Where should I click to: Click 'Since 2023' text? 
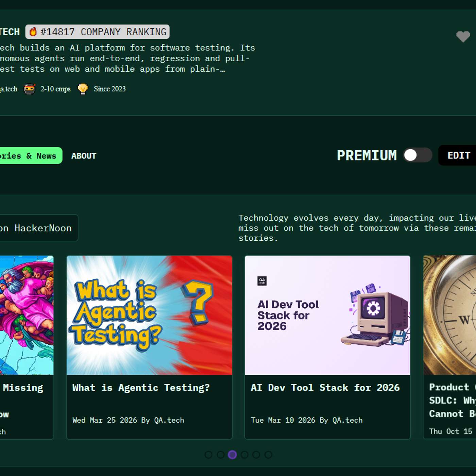tap(110, 89)
